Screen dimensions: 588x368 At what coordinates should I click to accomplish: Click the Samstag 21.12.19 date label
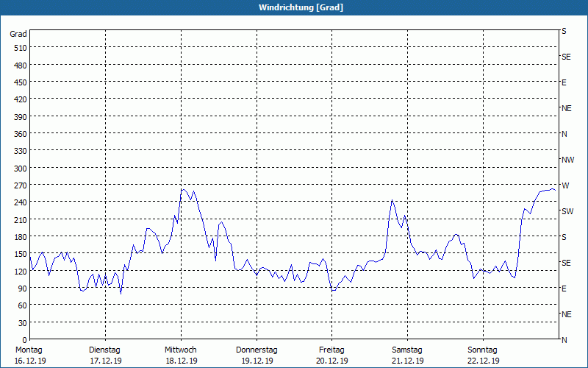coord(407,355)
